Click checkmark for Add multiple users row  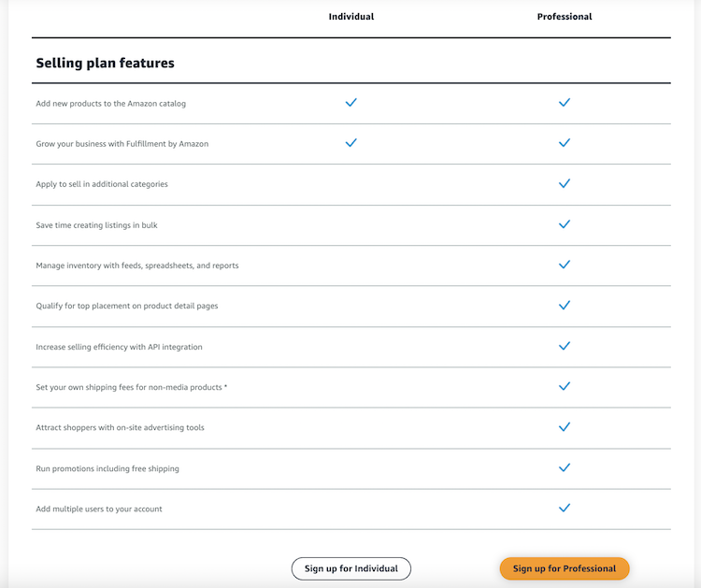[565, 508]
